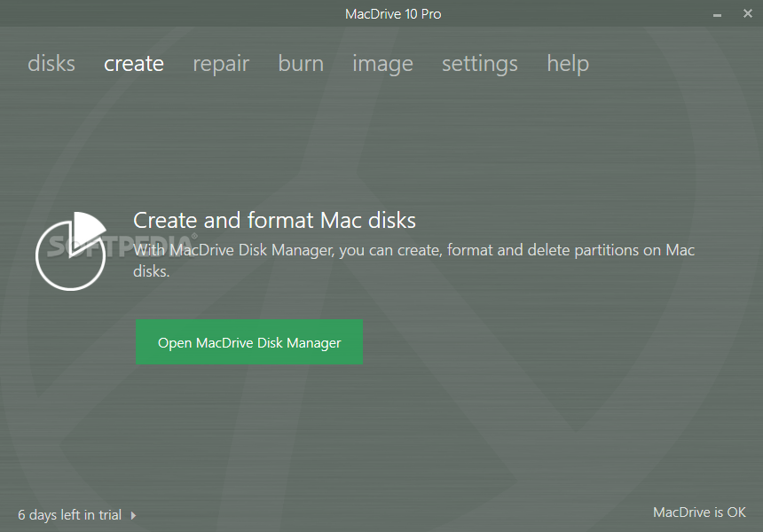Click the MacDrive is OK status

699,512
